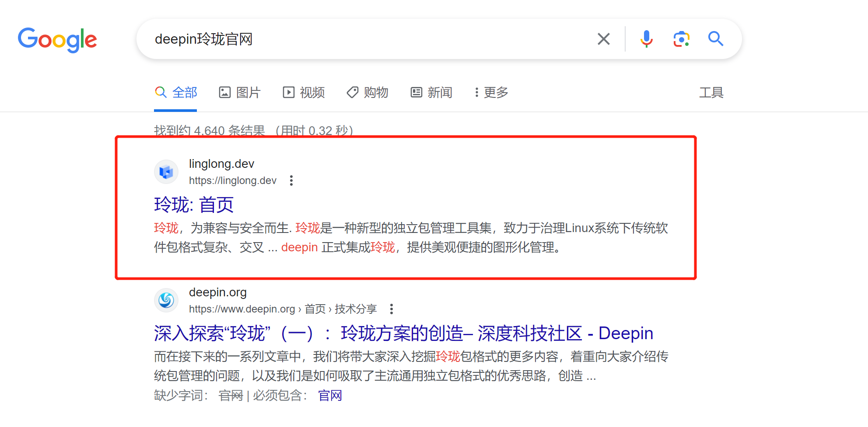The width and height of the screenshot is (868, 427).
Task: Click the 缺少字词 label
Action: pos(181,396)
